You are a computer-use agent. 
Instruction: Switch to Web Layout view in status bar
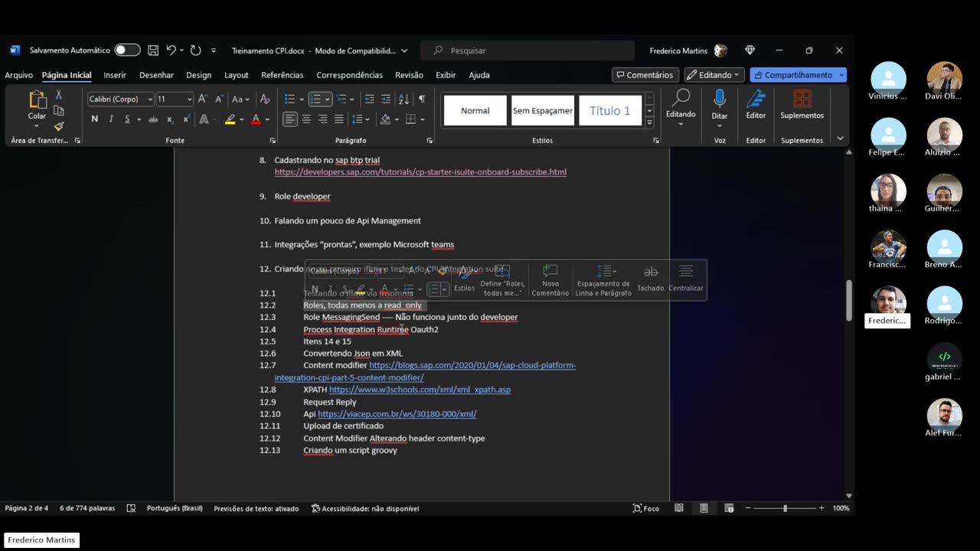(729, 508)
